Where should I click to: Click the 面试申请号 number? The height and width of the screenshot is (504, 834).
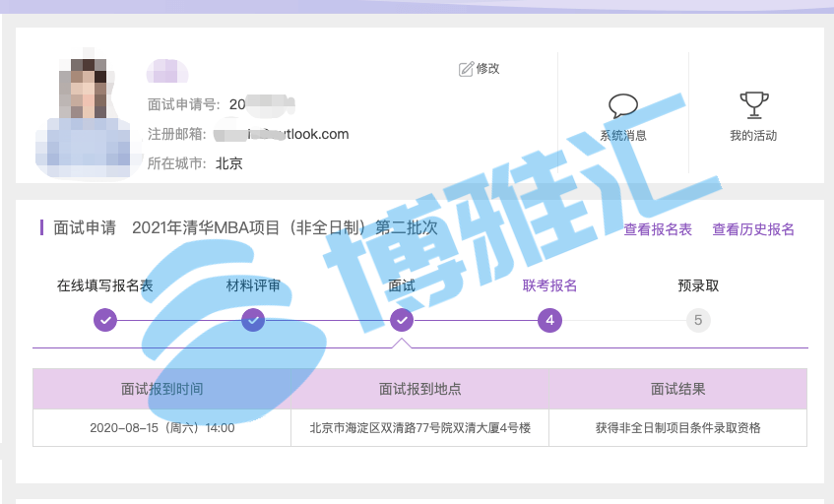point(262,104)
